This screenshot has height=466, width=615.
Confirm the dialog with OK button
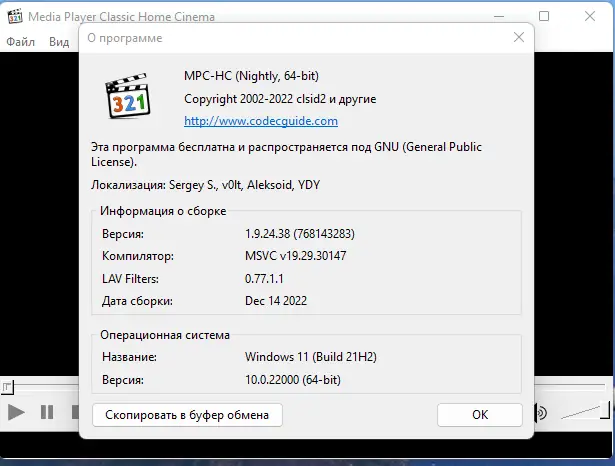pos(480,415)
